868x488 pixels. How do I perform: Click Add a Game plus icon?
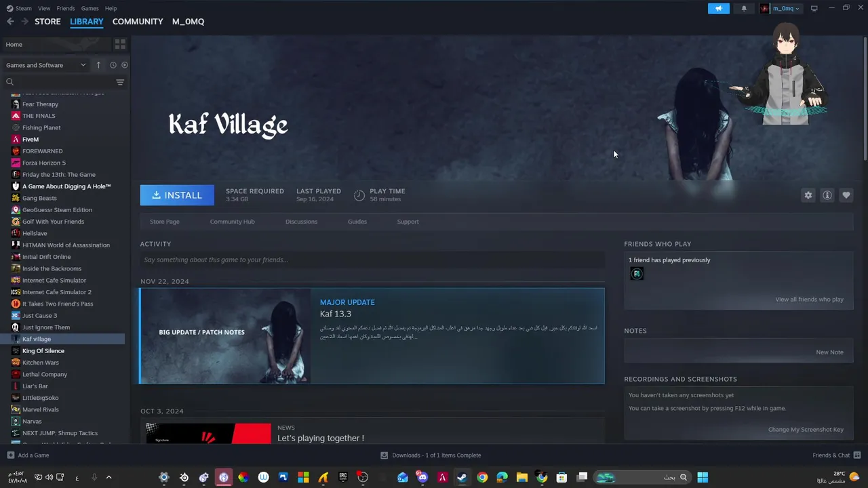click(10, 455)
